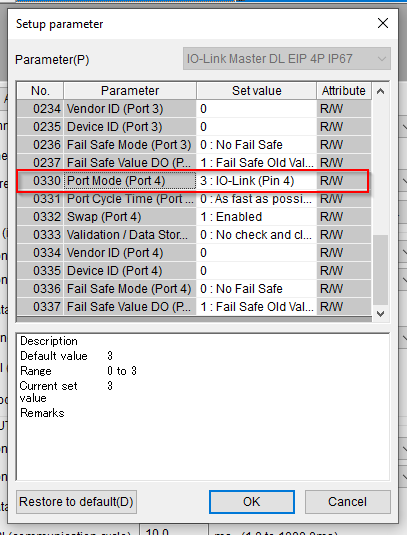407x535 pixels.
Task: Click number cell 0330
Action: [40, 181]
